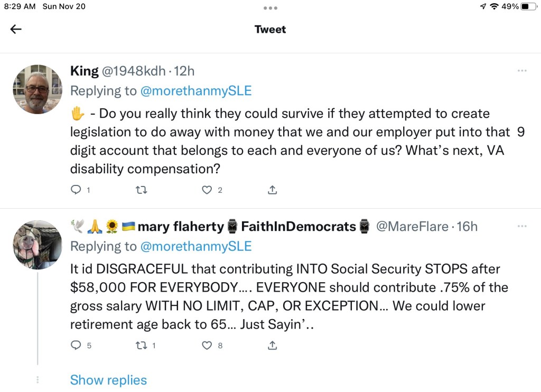
Task: Retweet King's tweet
Action: click(141, 190)
